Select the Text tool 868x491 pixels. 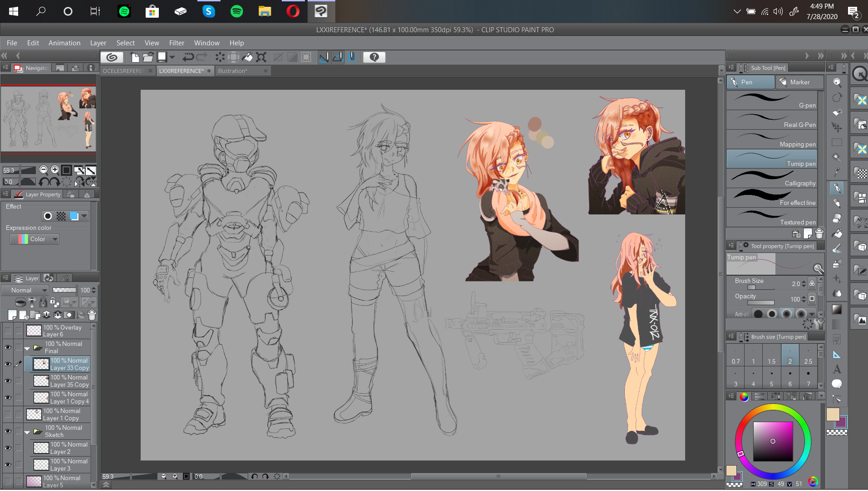837,369
